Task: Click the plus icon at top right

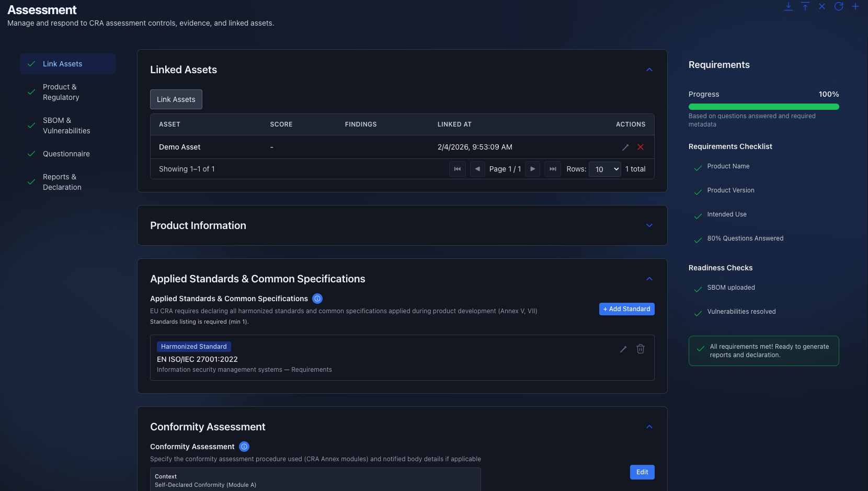Action: coord(855,7)
